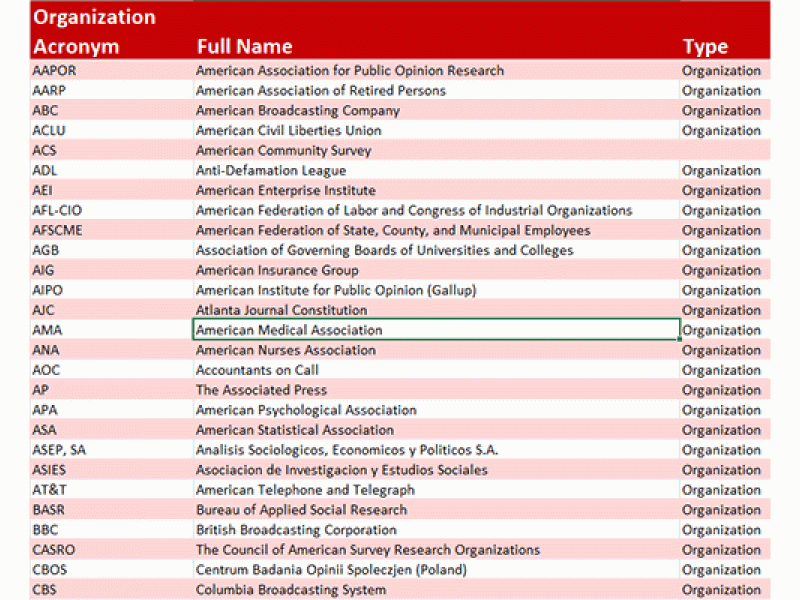Click the ACS acronym cell
The image size is (800, 600).
point(111,150)
